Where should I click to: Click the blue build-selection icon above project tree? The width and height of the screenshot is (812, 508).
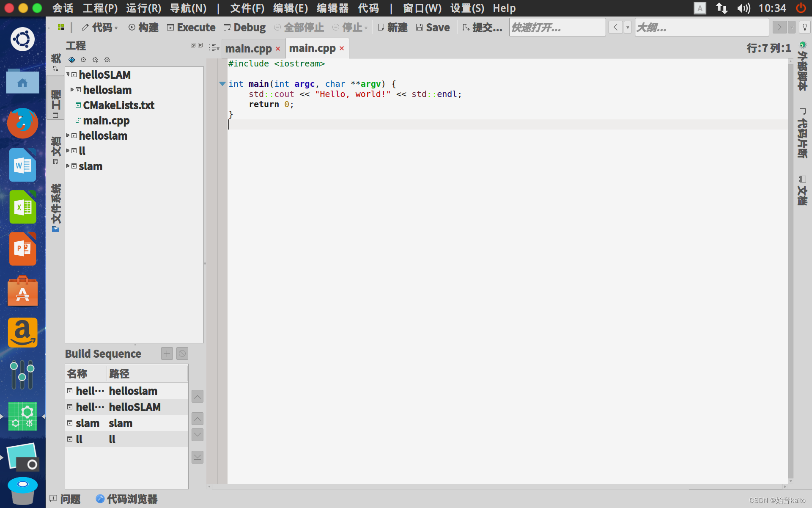(71, 60)
